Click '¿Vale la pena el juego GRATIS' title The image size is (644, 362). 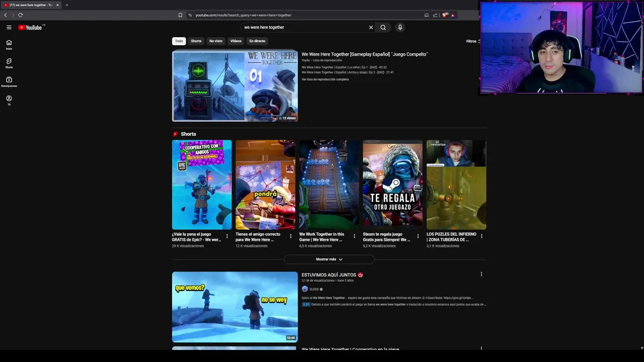pyautogui.click(x=197, y=237)
